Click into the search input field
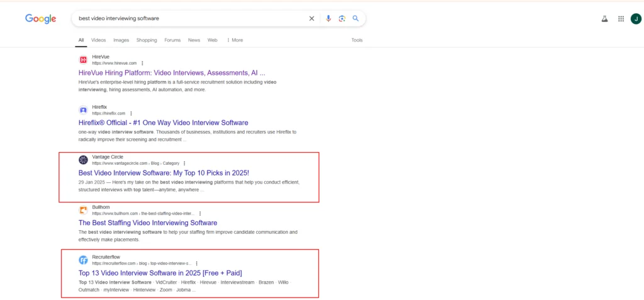644x300 pixels. [x=189, y=19]
